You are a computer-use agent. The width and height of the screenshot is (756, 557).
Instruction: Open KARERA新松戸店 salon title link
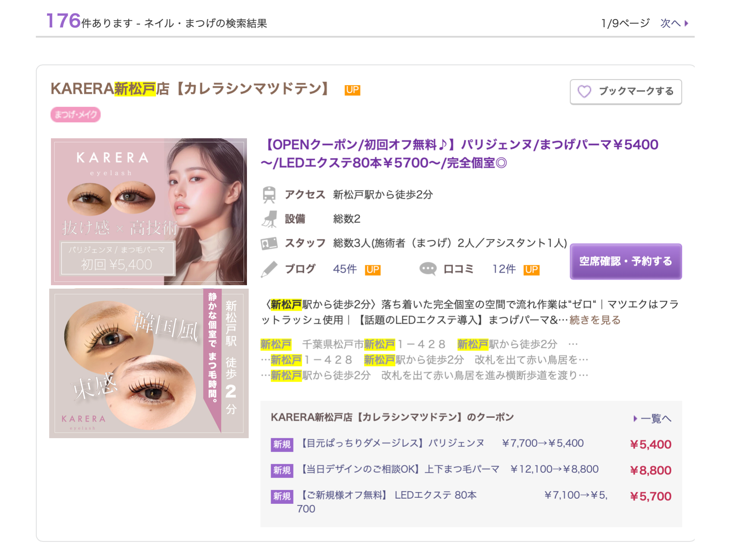tap(190, 89)
